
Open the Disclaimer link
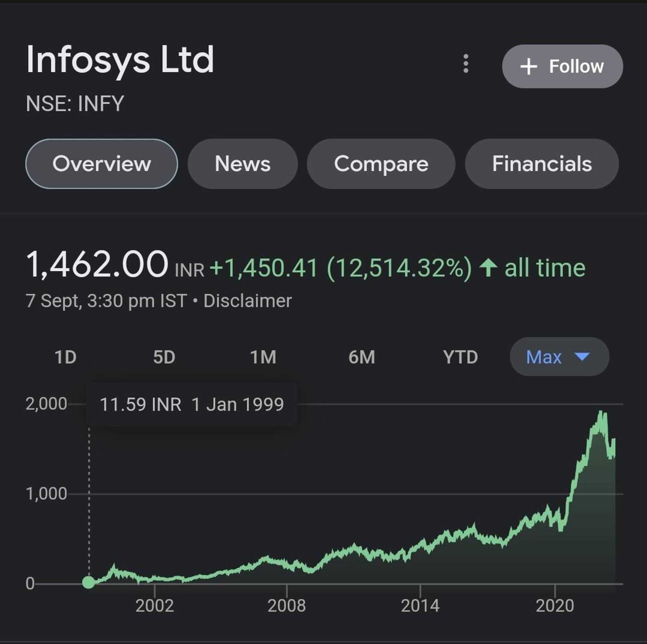tap(247, 301)
